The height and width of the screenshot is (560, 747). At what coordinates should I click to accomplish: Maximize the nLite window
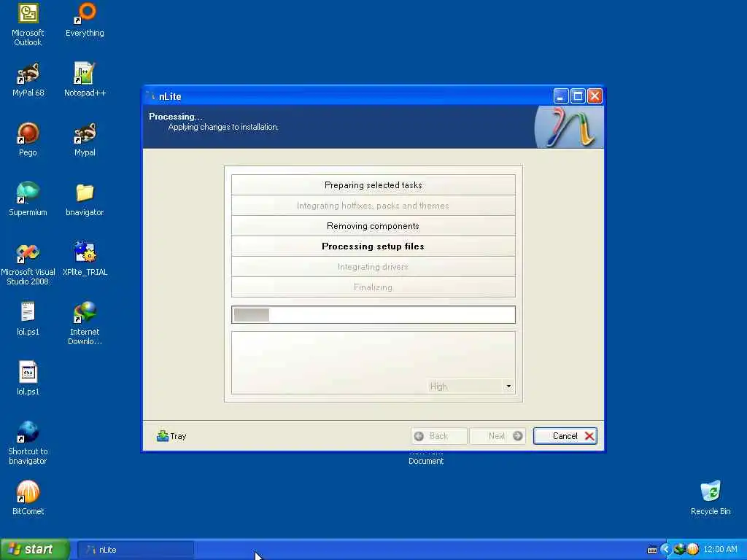pyautogui.click(x=578, y=96)
